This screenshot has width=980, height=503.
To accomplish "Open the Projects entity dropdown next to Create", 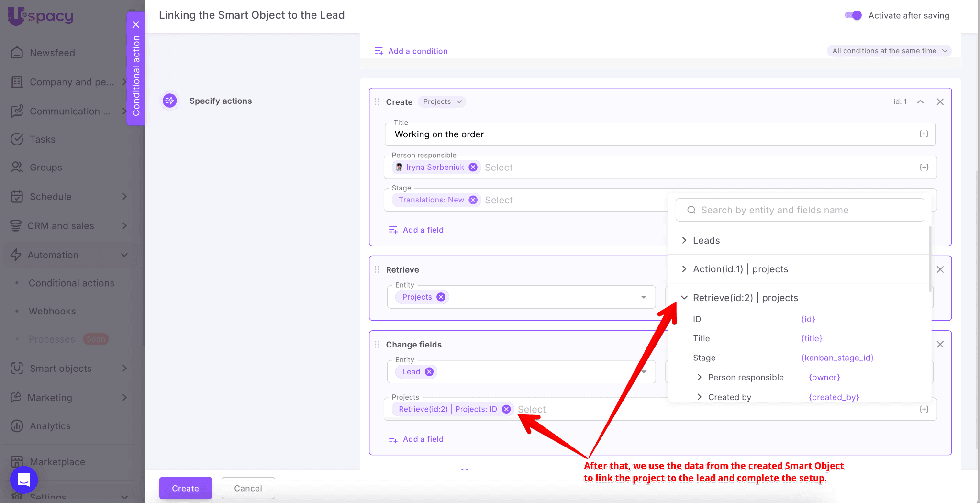I will pos(442,101).
